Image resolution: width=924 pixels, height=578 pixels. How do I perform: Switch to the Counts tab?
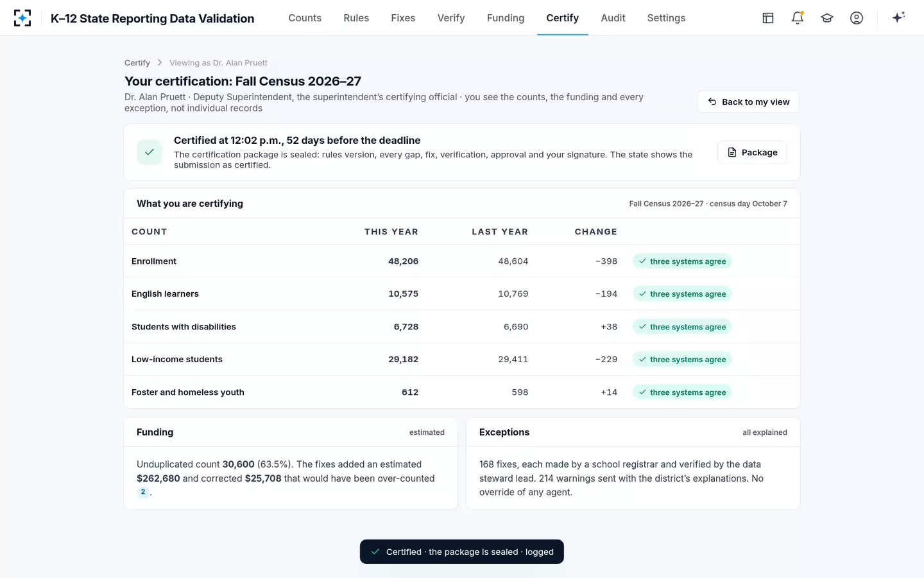coord(305,18)
